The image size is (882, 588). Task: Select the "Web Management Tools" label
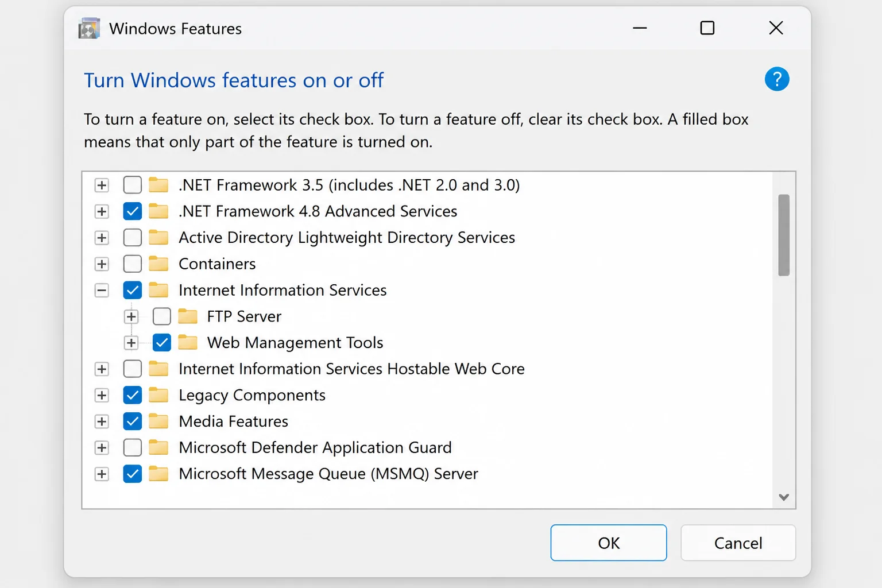(x=295, y=343)
